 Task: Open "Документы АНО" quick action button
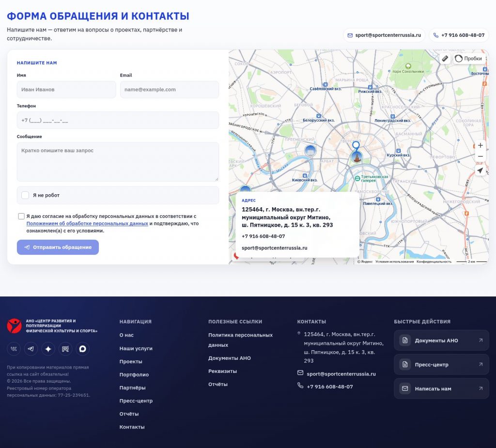[441, 340]
